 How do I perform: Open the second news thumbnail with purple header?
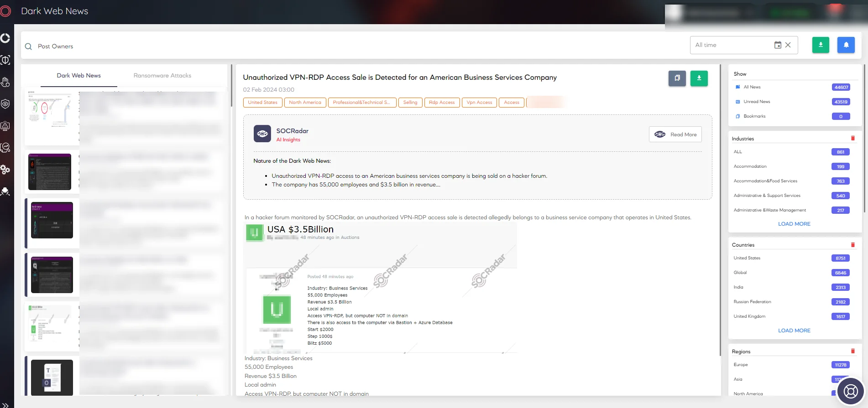pos(50,172)
